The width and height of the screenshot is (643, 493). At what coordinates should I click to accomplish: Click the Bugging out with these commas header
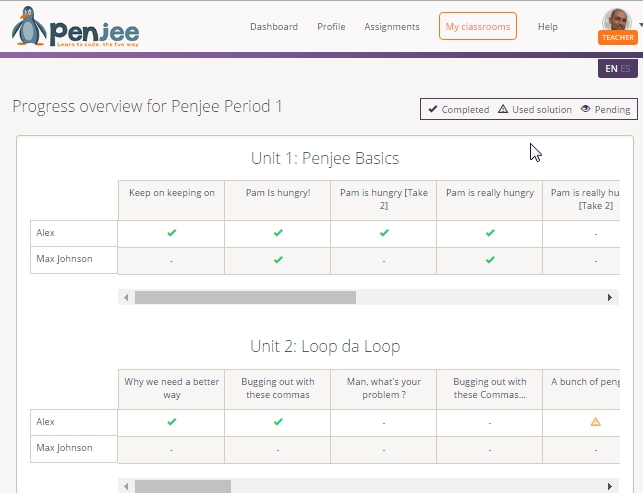click(x=278, y=389)
